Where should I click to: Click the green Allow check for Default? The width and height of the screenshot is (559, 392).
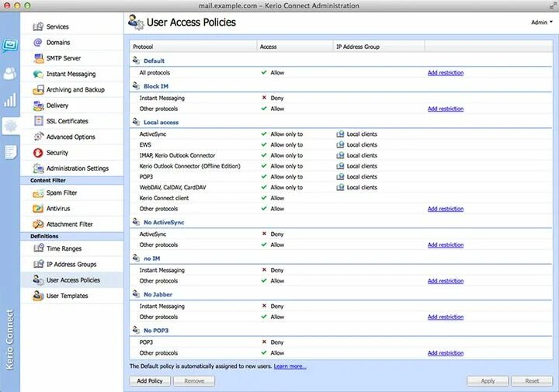[x=265, y=73]
